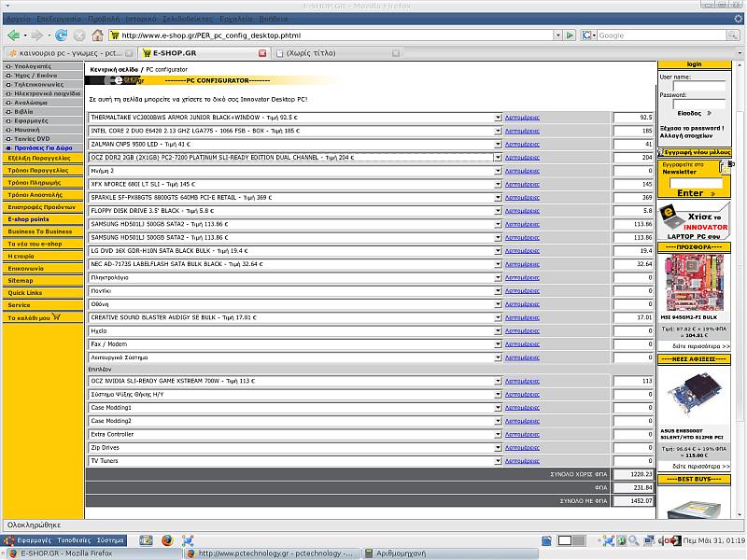This screenshot has width=747, height=560.
Task: Click the Password input field
Action: click(x=698, y=104)
